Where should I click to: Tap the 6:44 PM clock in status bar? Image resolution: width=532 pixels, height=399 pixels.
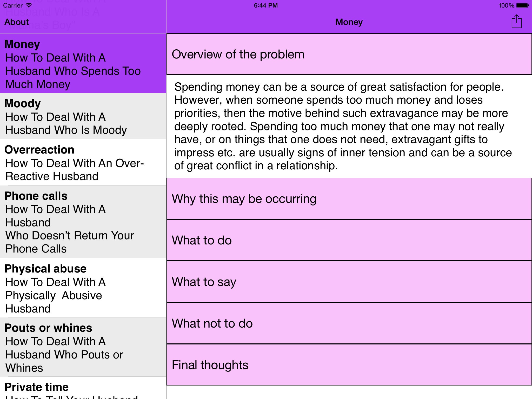pyautogui.click(x=266, y=5)
